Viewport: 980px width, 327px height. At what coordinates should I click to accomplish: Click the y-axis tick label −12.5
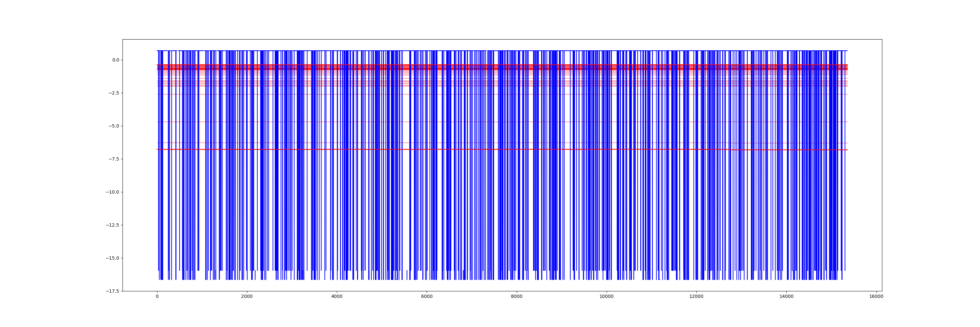pyautogui.click(x=113, y=225)
